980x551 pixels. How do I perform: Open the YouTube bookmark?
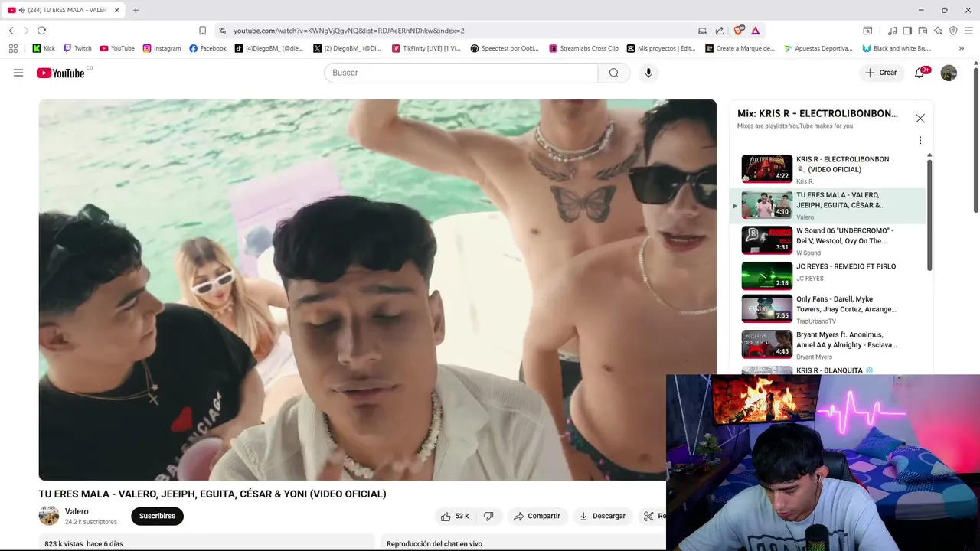(117, 48)
